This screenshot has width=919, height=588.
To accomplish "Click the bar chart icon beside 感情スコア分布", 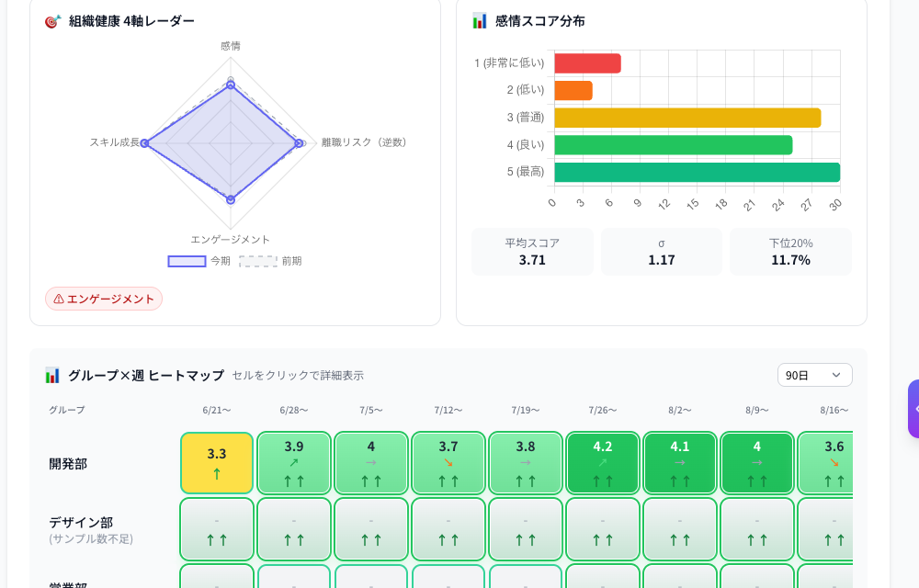I will click(480, 21).
